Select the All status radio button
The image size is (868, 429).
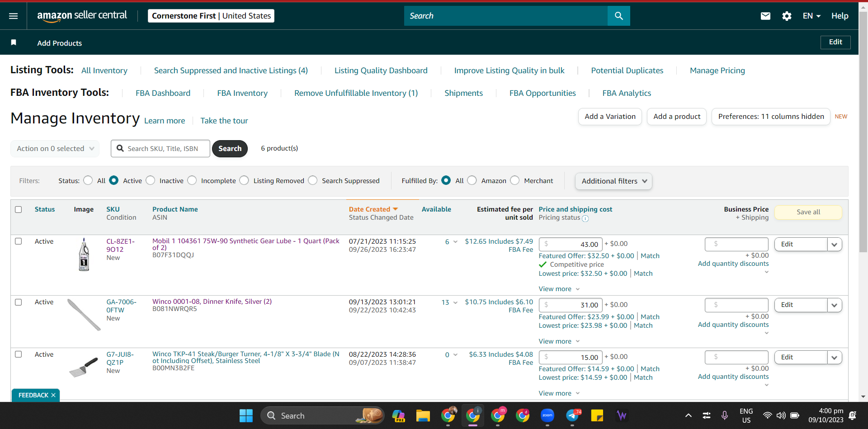[88, 180]
